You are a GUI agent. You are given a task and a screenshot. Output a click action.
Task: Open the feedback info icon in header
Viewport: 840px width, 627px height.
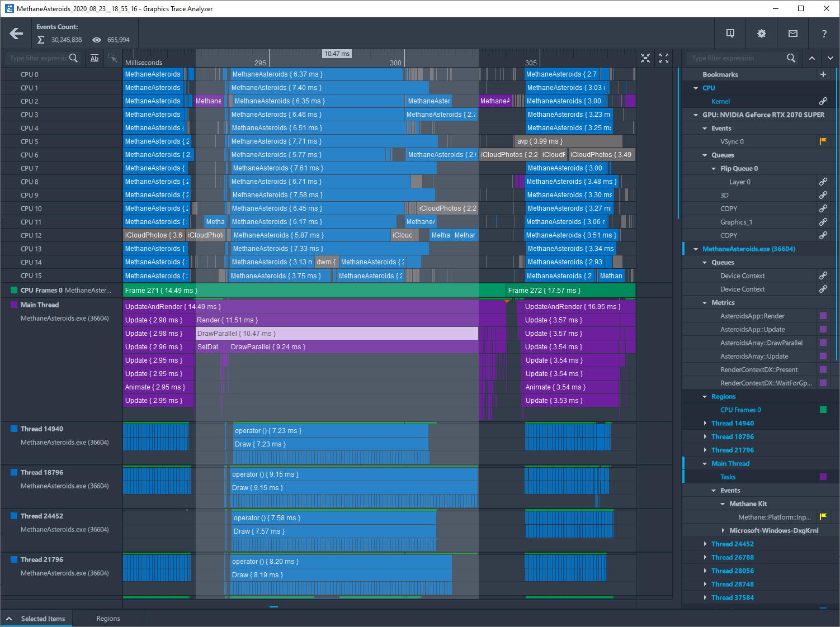pos(730,34)
